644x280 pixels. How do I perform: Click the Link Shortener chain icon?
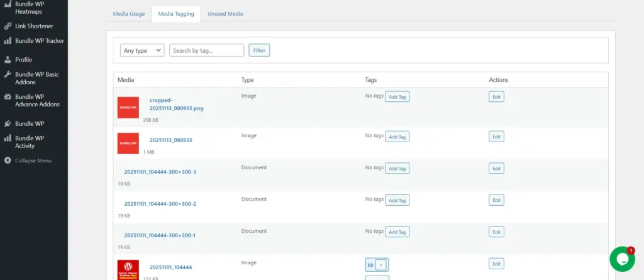8,26
